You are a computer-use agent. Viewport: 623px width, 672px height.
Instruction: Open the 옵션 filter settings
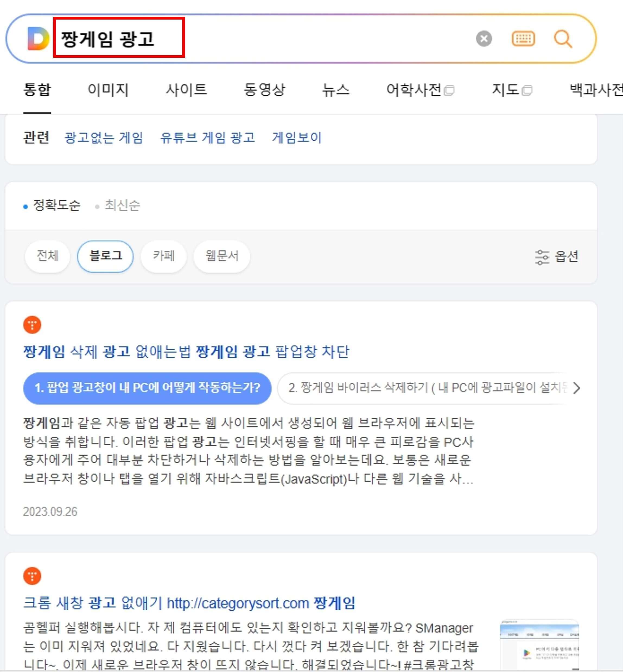pyautogui.click(x=557, y=257)
